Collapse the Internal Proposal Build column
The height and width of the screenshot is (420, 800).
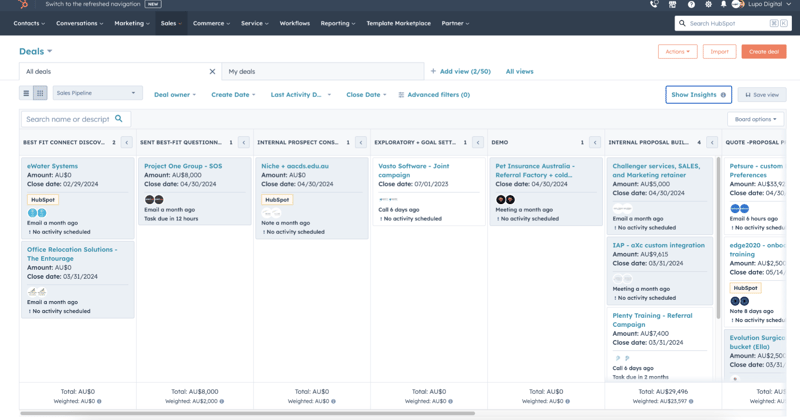tap(712, 142)
